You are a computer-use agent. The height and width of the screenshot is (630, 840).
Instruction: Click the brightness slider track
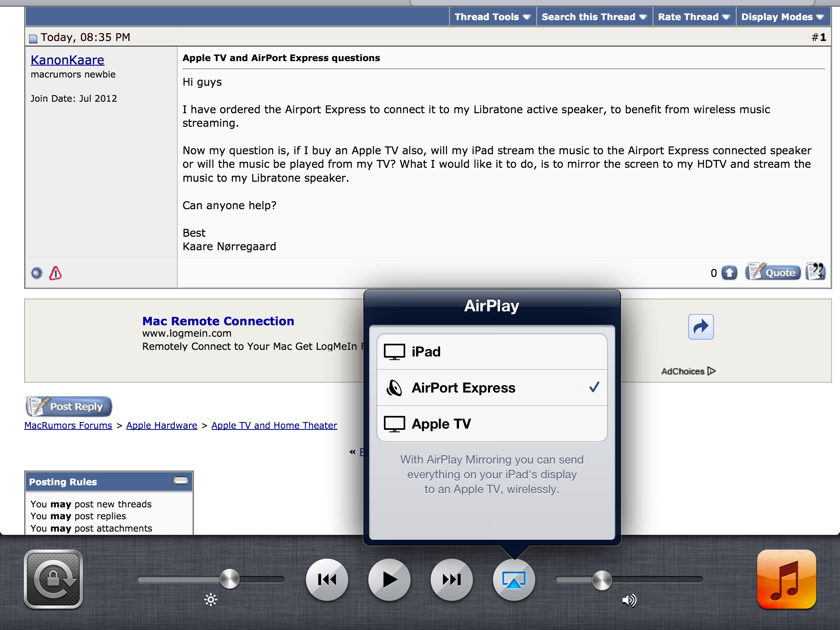point(211,579)
